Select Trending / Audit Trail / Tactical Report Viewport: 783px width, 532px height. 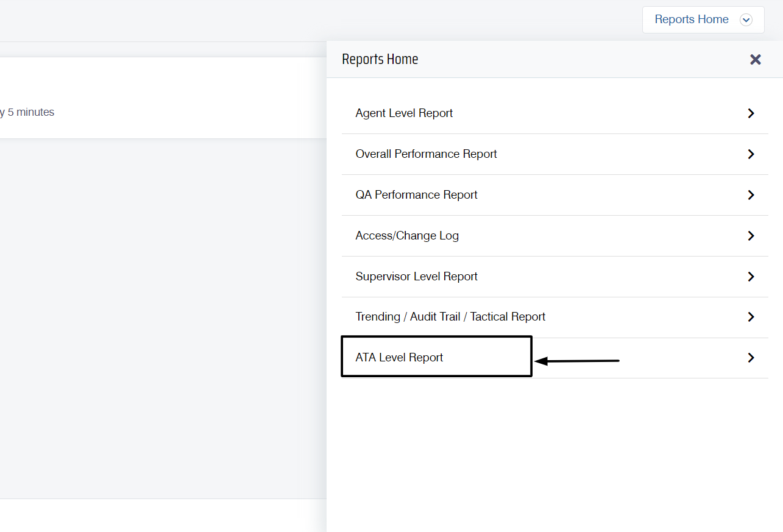[x=554, y=317]
